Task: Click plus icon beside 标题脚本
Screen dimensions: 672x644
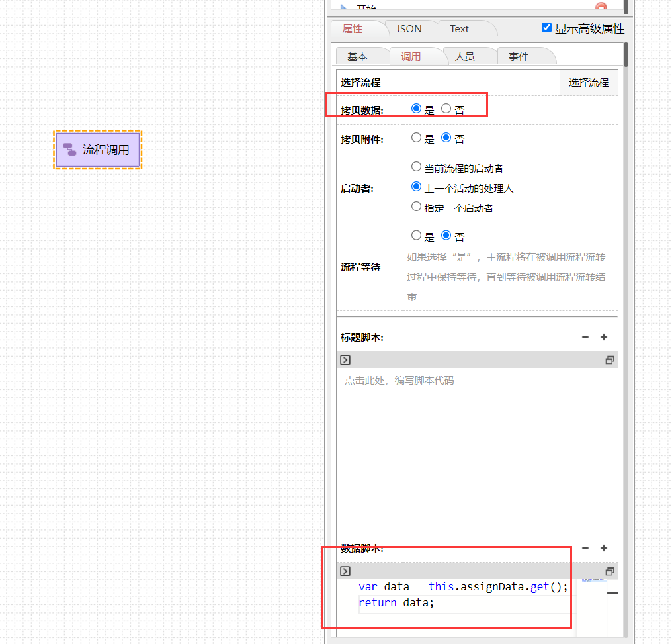Action: coord(604,337)
